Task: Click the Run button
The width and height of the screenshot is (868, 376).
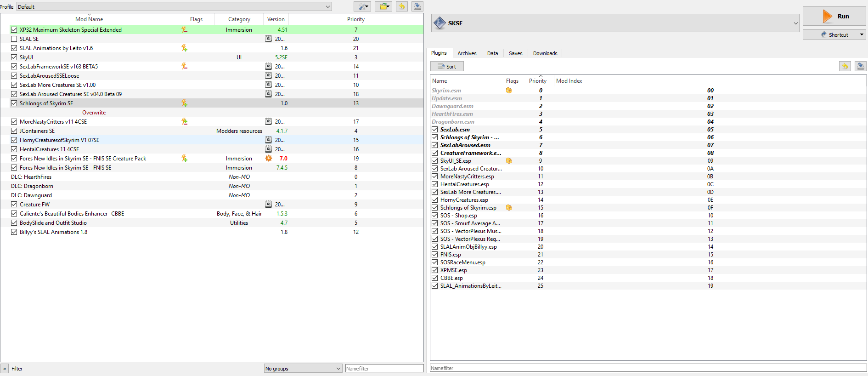Action: pyautogui.click(x=834, y=16)
